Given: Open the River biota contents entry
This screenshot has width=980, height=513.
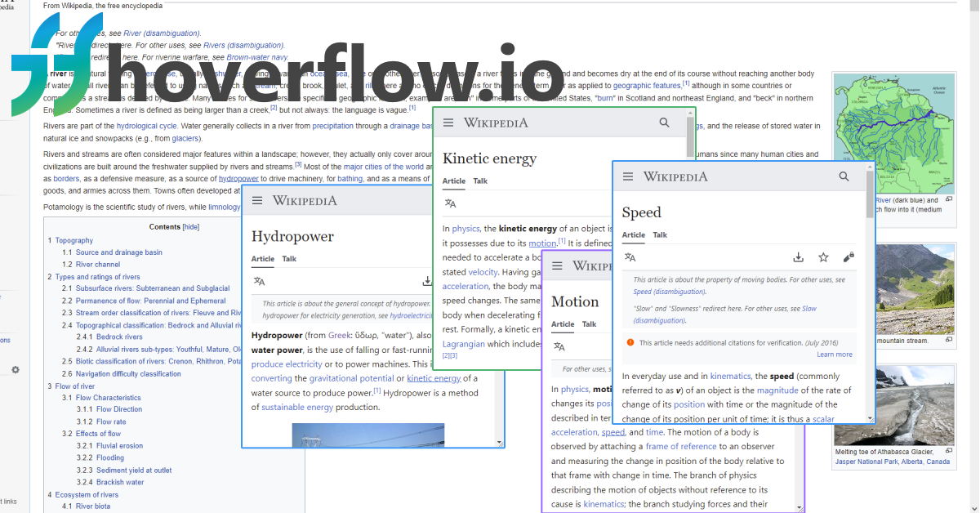Looking at the screenshot, I should point(92,506).
